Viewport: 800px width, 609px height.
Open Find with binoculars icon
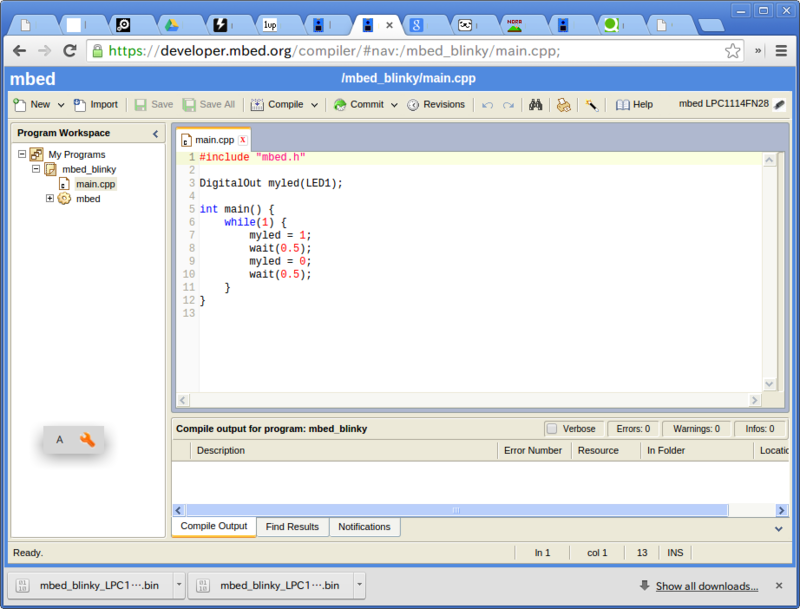(x=535, y=105)
